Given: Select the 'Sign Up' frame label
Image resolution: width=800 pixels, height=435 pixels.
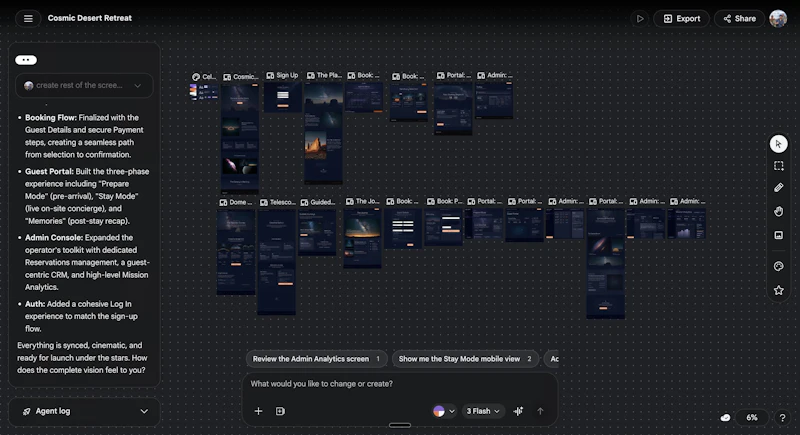Looking at the screenshot, I should 287,75.
